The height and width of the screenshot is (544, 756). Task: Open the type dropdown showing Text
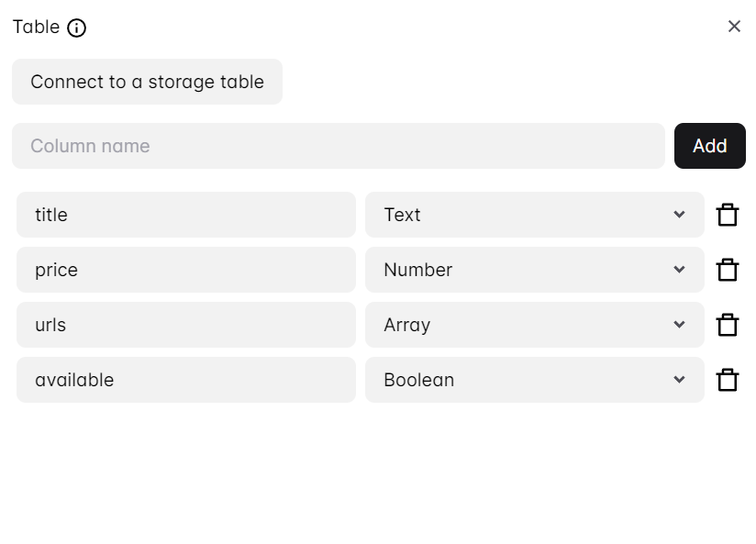(534, 215)
